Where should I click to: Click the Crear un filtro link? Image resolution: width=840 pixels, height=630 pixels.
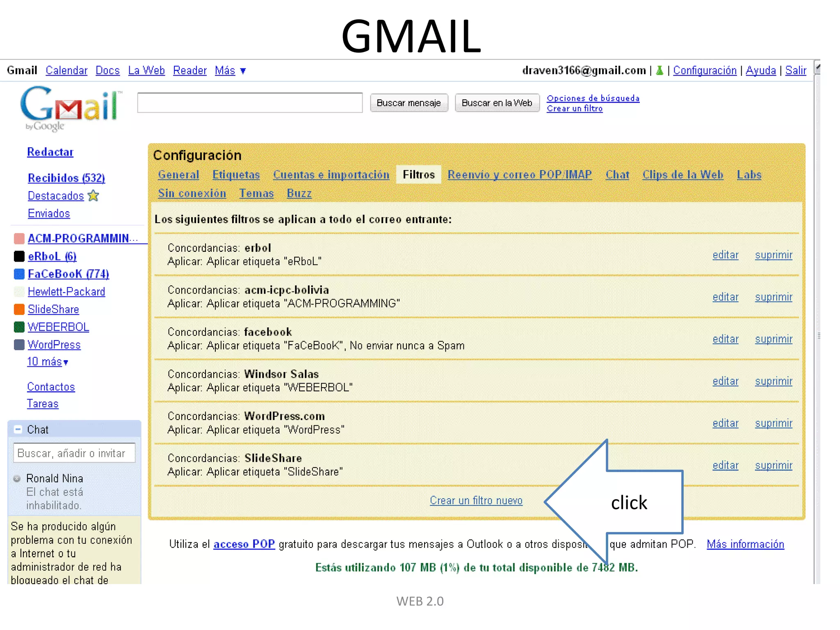pos(575,108)
